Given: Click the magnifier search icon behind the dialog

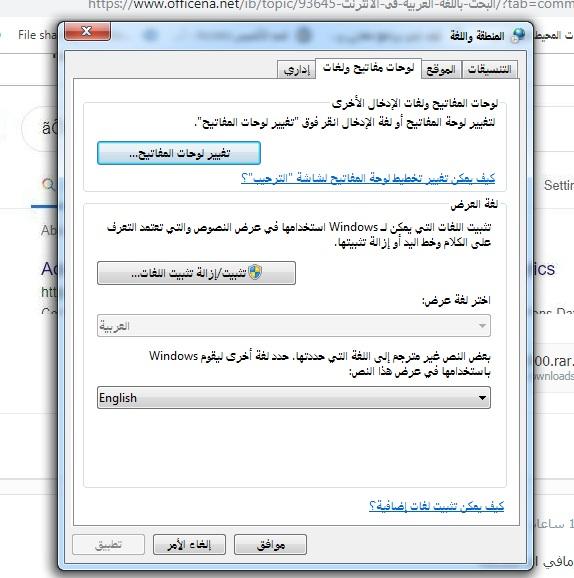Looking at the screenshot, I should (x=48, y=184).
